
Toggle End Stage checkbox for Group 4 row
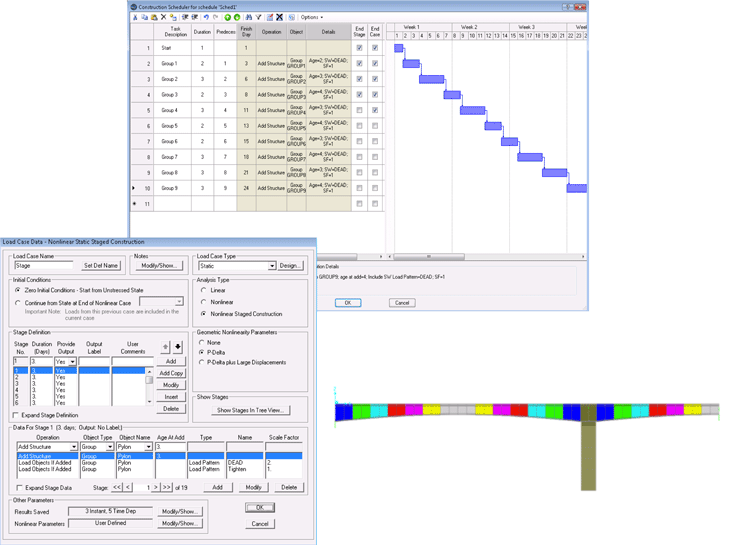pos(359,110)
